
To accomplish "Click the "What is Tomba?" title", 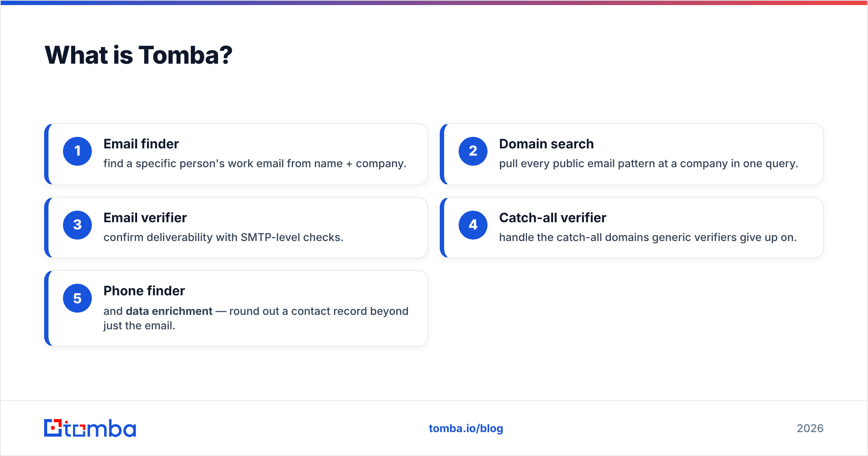I will point(139,55).
